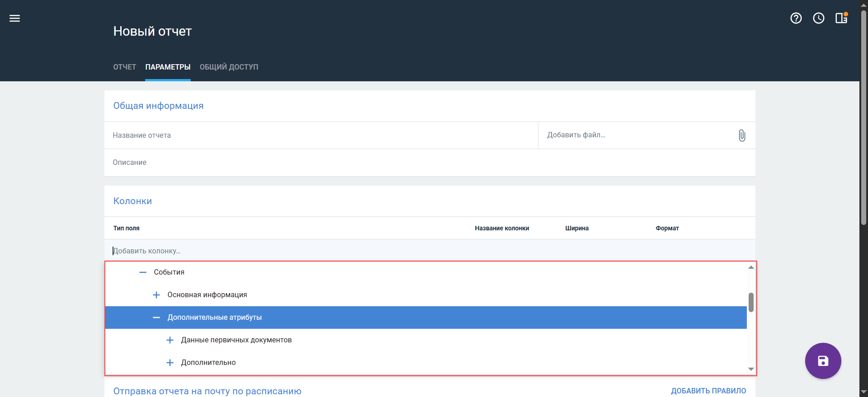Open the notifications panel icon
This screenshot has width=868, height=397.
pos(841,18)
